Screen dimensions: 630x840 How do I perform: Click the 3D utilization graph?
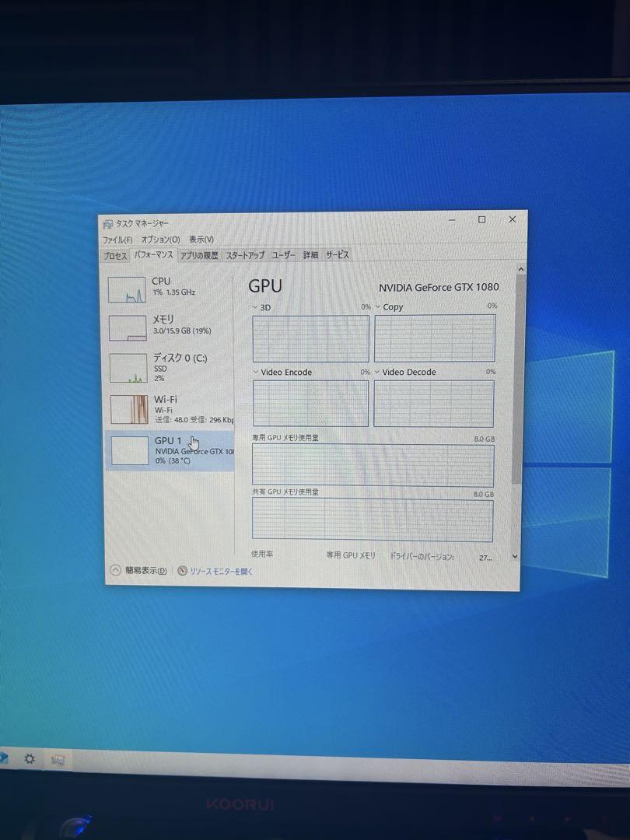[310, 338]
